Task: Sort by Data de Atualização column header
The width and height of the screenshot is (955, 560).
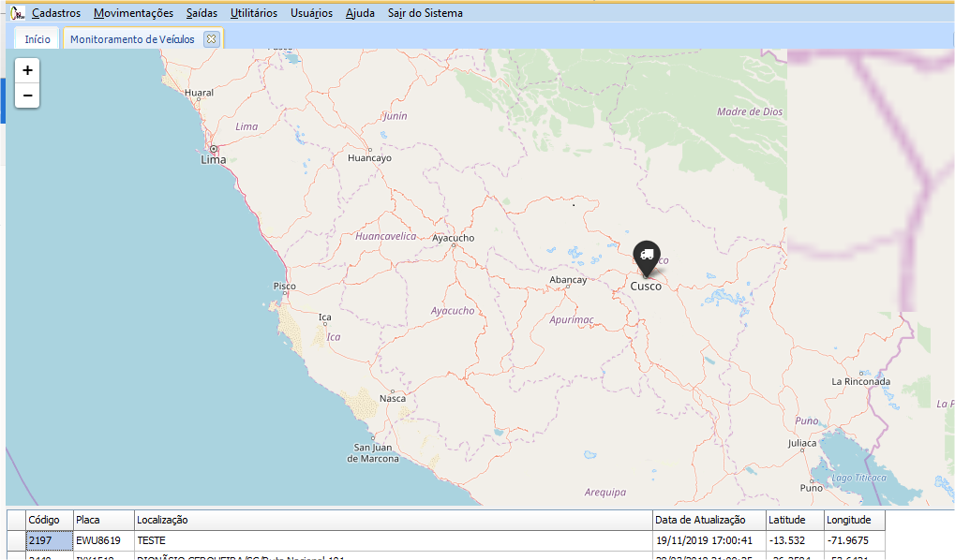Action: 709,520
